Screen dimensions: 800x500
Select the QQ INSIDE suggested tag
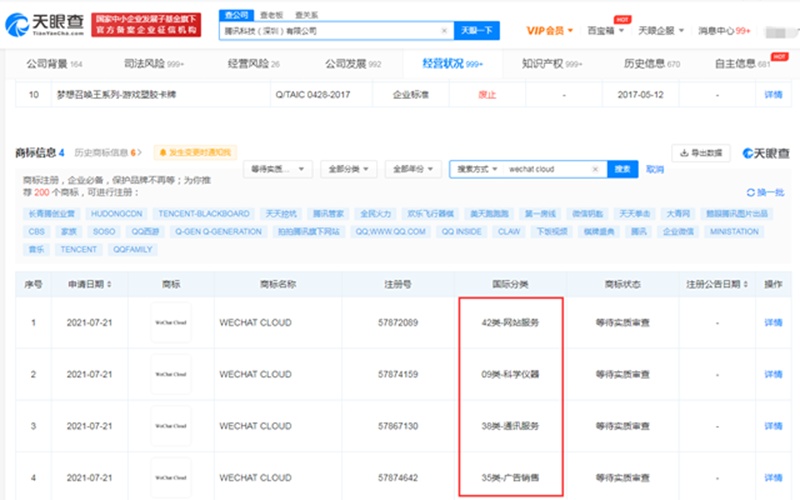coord(461,231)
